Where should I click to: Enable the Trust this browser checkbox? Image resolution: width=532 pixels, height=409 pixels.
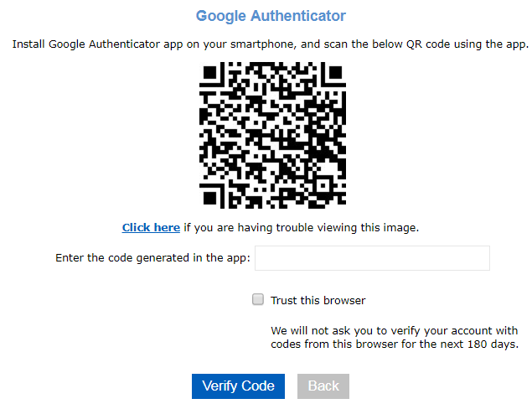point(258,299)
